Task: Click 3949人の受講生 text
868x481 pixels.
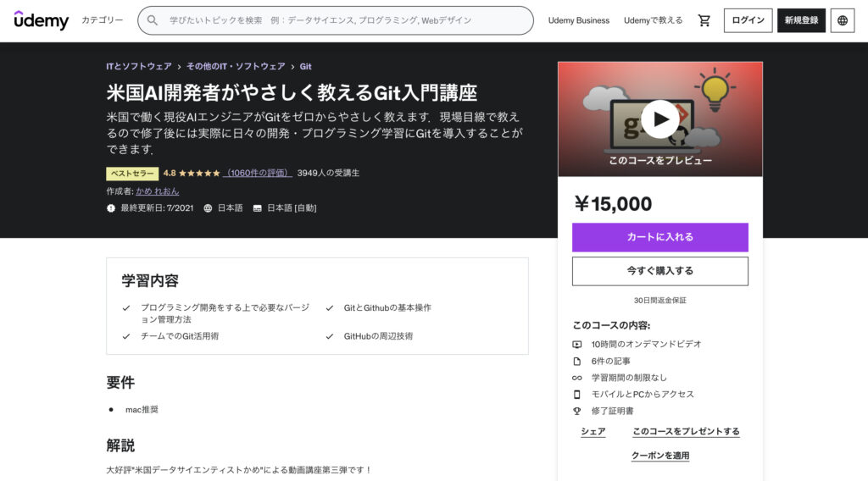Action: tap(328, 173)
